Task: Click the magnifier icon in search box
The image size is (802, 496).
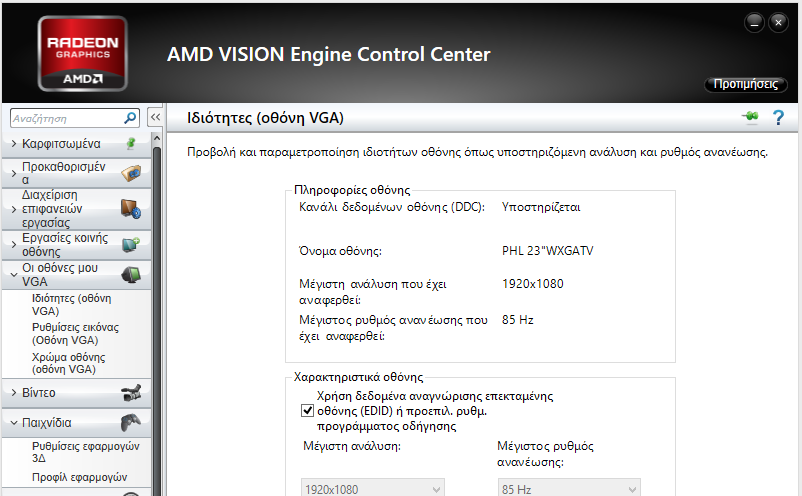Action: tap(130, 118)
